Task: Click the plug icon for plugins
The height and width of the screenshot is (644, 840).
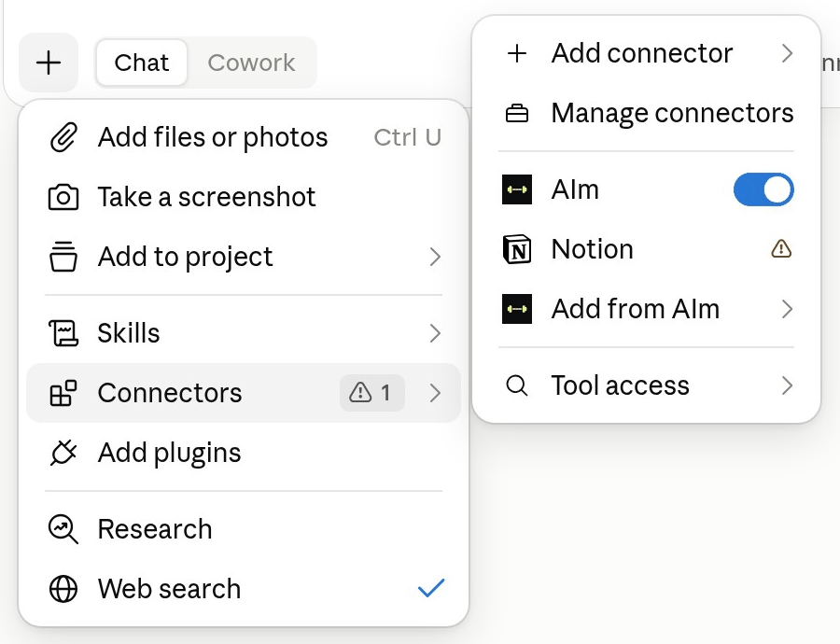Action: [x=63, y=453]
